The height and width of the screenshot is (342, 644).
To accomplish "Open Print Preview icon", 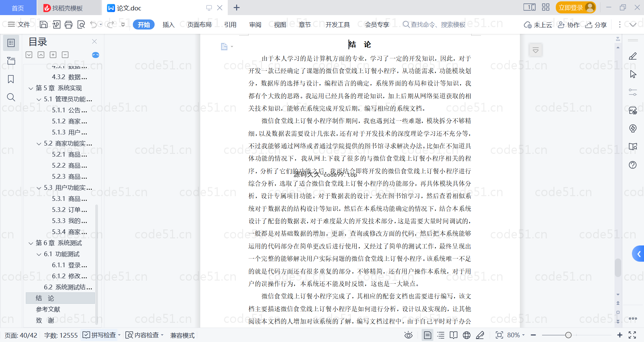I will click(x=81, y=24).
